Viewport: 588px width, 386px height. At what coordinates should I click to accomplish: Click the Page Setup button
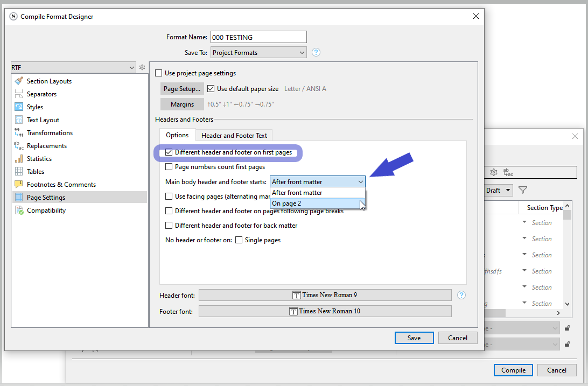[x=182, y=89]
